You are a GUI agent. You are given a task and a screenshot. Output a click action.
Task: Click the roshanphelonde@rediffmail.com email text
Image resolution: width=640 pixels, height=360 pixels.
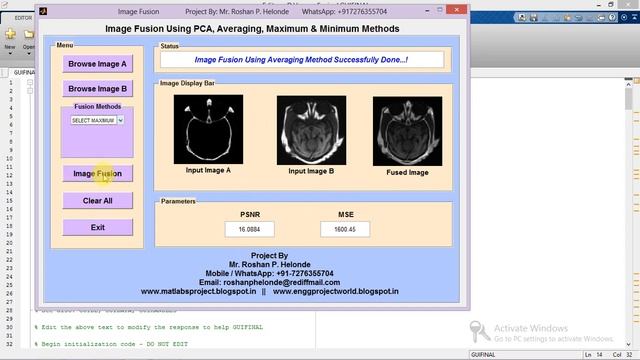tap(282, 282)
